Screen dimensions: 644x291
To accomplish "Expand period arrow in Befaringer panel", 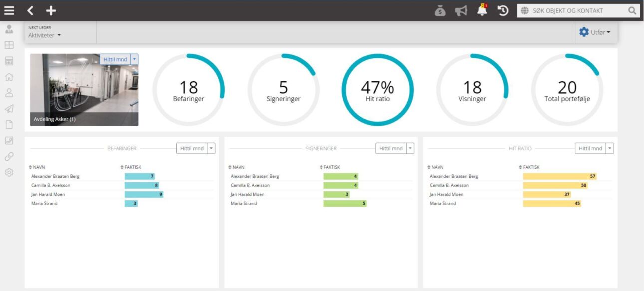I will [211, 148].
